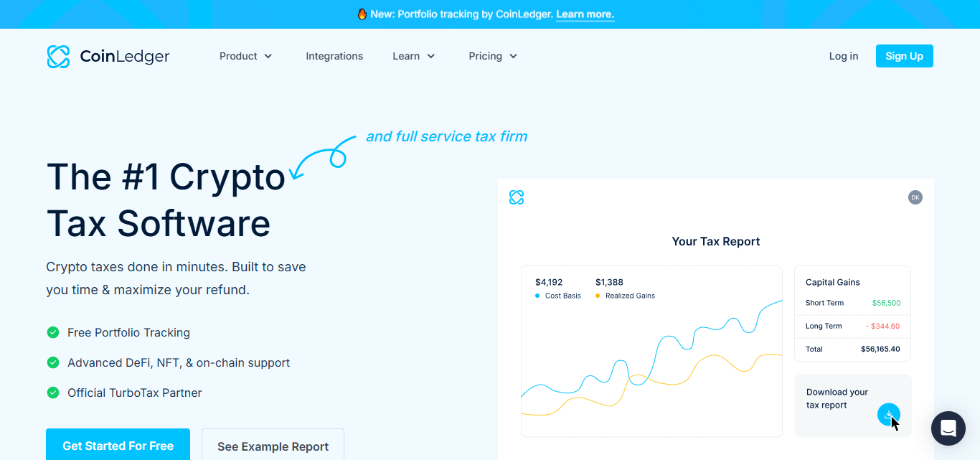Image resolution: width=980 pixels, height=460 pixels.
Task: Click the green check beside Advanced DeFi support
Action: [53, 362]
